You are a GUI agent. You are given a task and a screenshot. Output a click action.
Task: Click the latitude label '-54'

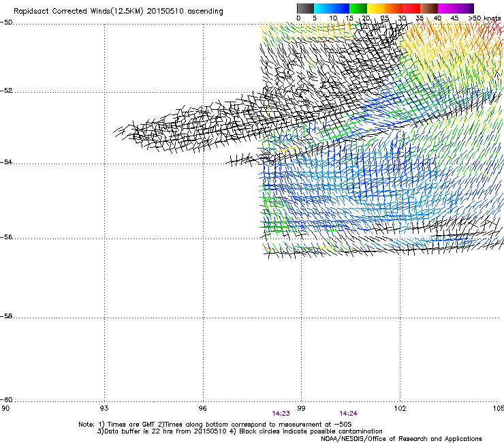pyautogui.click(x=6, y=162)
